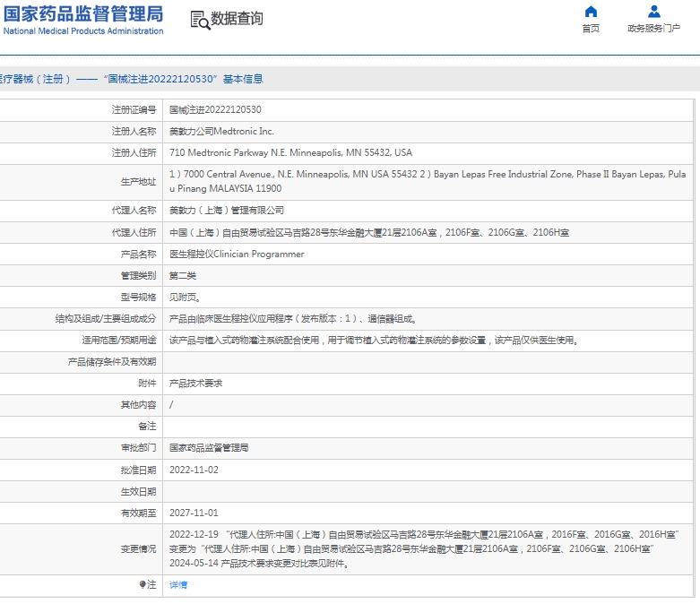The width and height of the screenshot is (700, 604).
Task: Open the 政务服务门户 user portal icon
Action: point(654,12)
